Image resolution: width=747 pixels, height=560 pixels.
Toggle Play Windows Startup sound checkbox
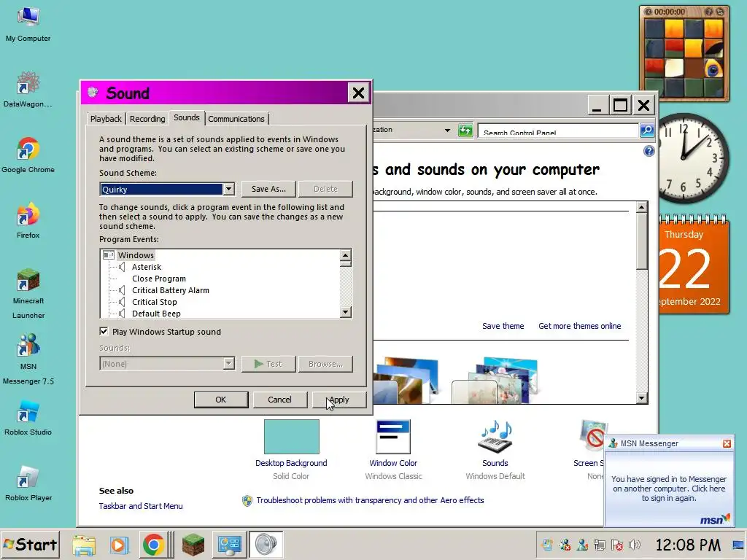tap(104, 332)
